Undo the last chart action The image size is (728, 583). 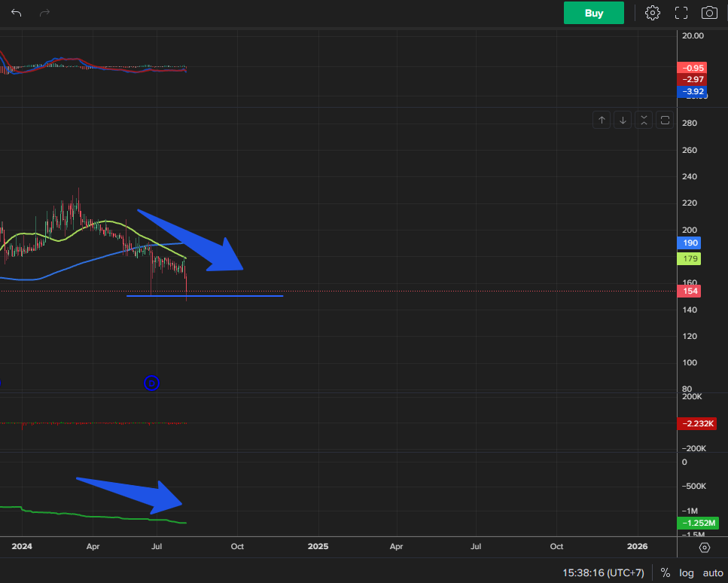(16, 13)
